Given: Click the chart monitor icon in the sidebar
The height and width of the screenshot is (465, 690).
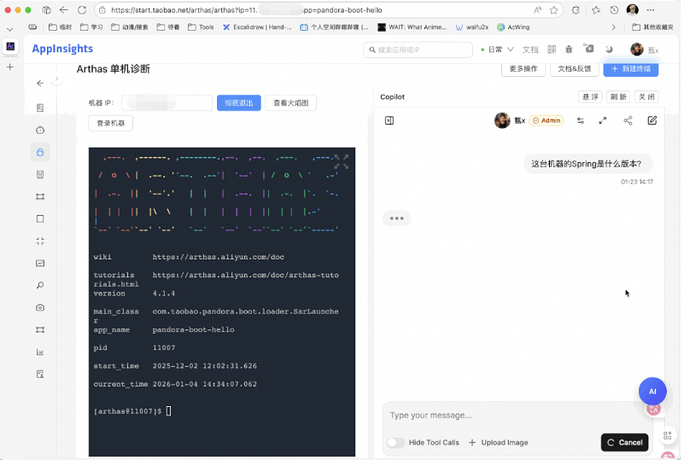Looking at the screenshot, I should [x=40, y=263].
